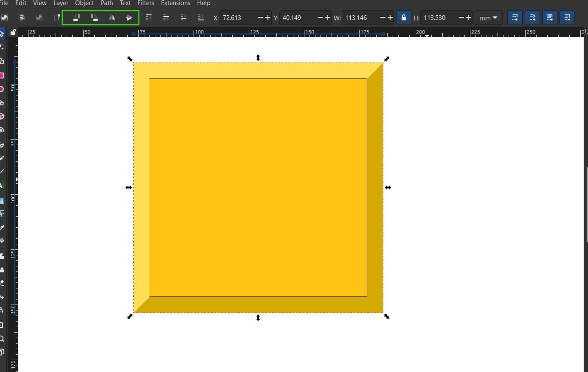
Task: Select the Eraser tool
Action: 2,283
